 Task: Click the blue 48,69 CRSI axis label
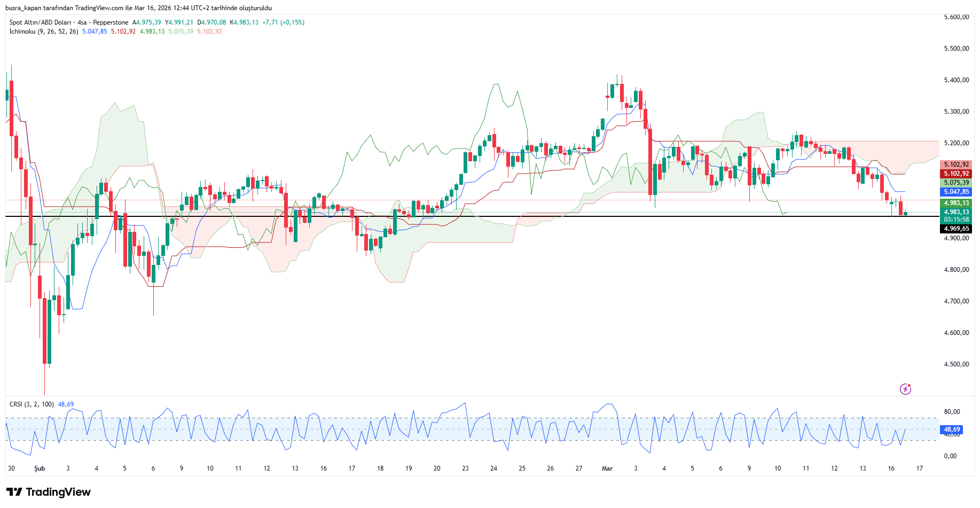(x=952, y=429)
